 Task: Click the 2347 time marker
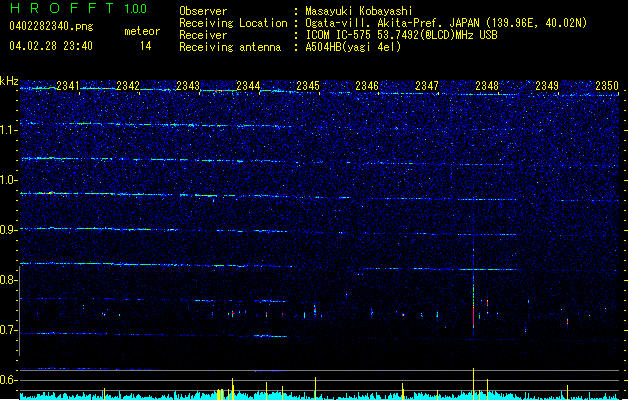[427, 85]
